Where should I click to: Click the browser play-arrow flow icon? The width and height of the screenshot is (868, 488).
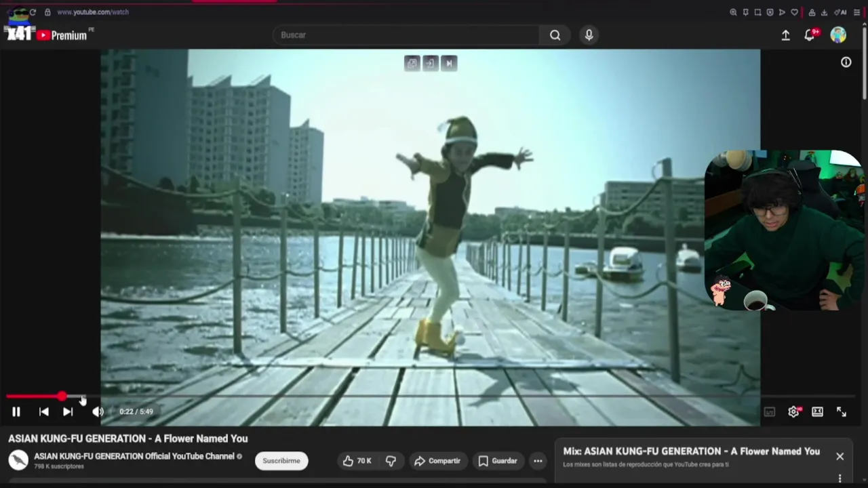click(x=782, y=12)
